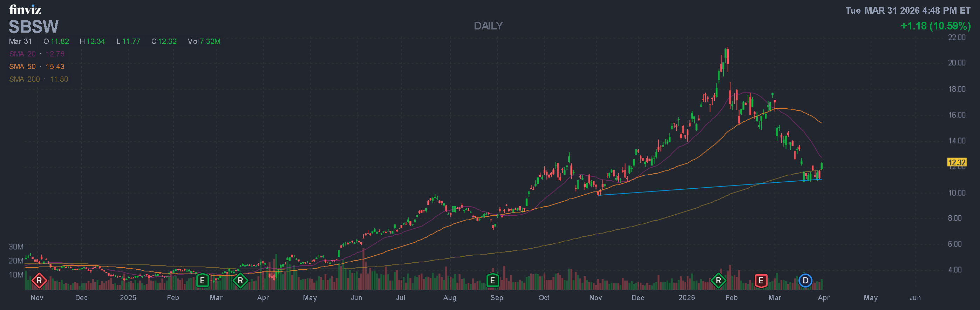This screenshot has width=980, height=310.
Task: Select the green R marker in late March 2025
Action: pos(240,281)
